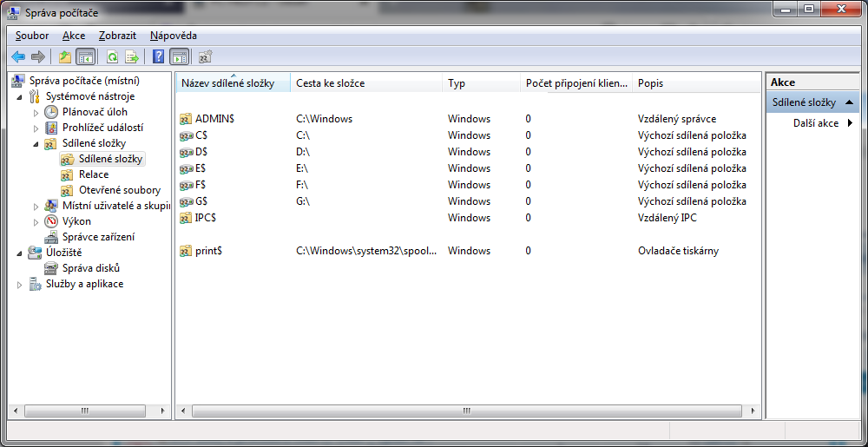Viewport: 868px width, 447px height.
Task: Sort by Cesta ke složce column header
Action: pyautogui.click(x=366, y=83)
